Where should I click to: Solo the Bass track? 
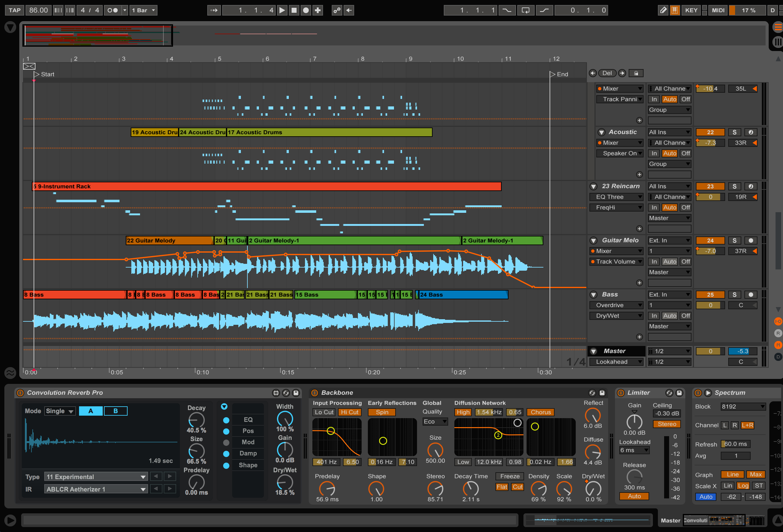coord(734,295)
